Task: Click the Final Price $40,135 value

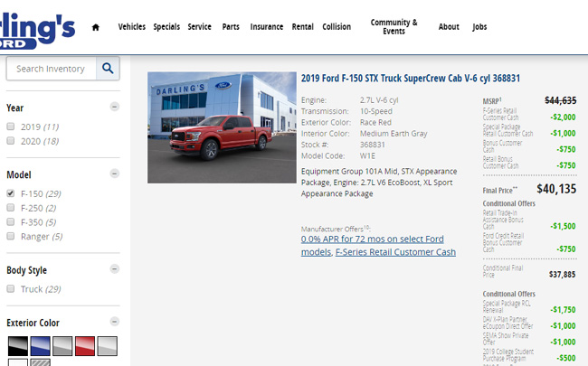Action: [x=556, y=189]
